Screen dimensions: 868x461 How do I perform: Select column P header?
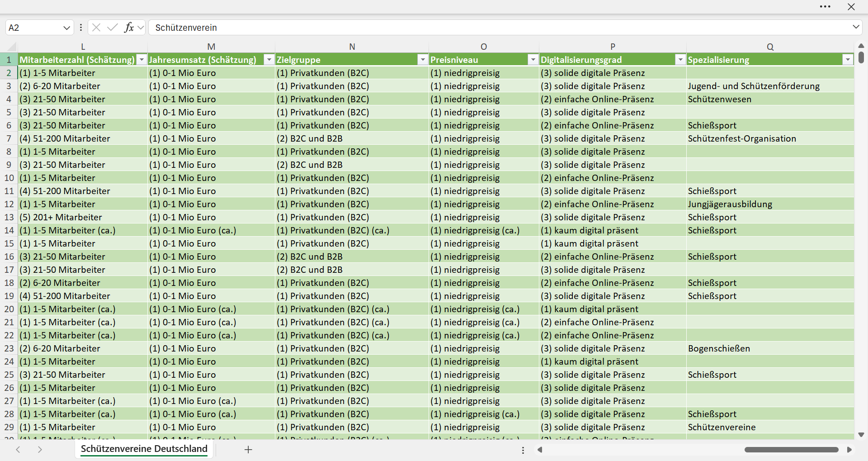pos(613,47)
